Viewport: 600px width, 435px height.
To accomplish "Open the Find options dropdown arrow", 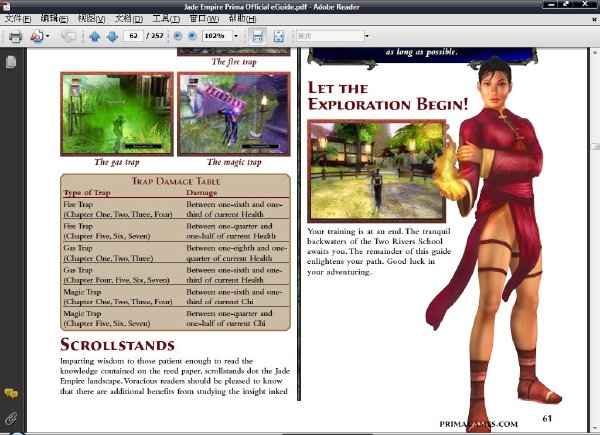I will [367, 36].
